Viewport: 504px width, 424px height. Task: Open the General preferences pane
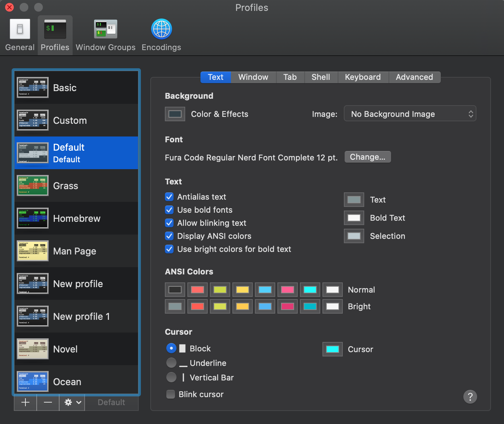pyautogui.click(x=20, y=34)
